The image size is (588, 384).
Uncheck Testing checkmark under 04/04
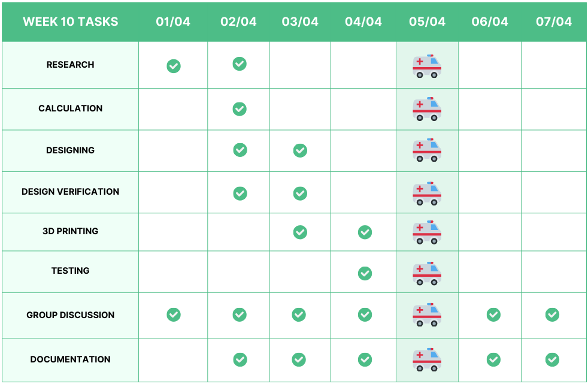point(365,273)
